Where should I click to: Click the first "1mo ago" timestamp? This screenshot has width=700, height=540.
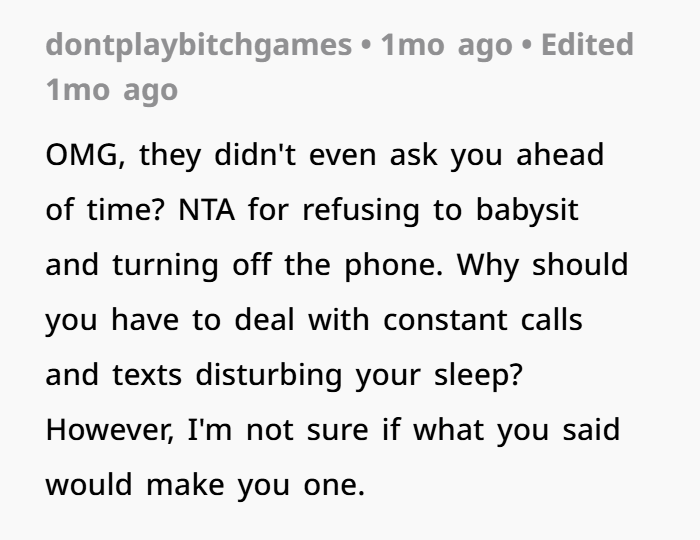pos(446,46)
